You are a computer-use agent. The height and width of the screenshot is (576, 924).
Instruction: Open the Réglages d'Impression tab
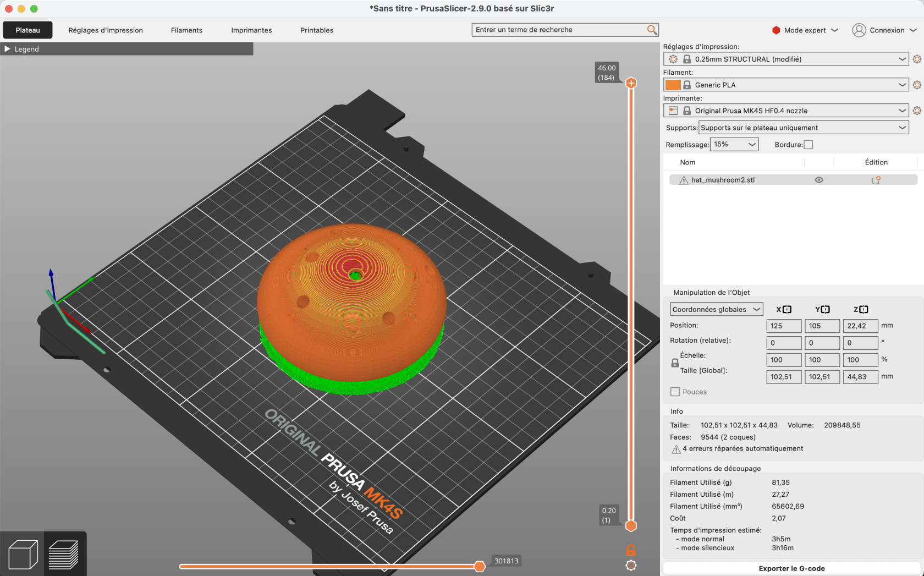click(x=106, y=30)
